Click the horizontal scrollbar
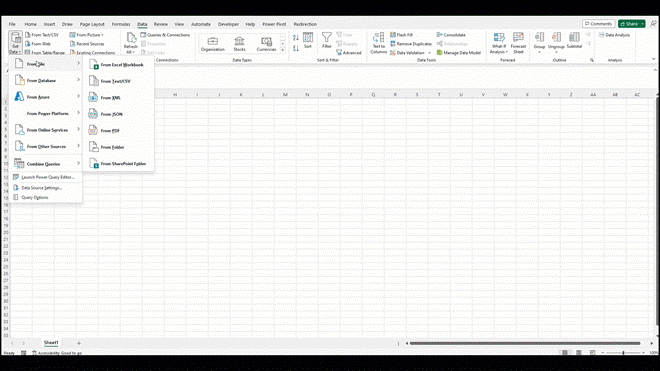Screen dimensions: 660x371 pos(525,343)
